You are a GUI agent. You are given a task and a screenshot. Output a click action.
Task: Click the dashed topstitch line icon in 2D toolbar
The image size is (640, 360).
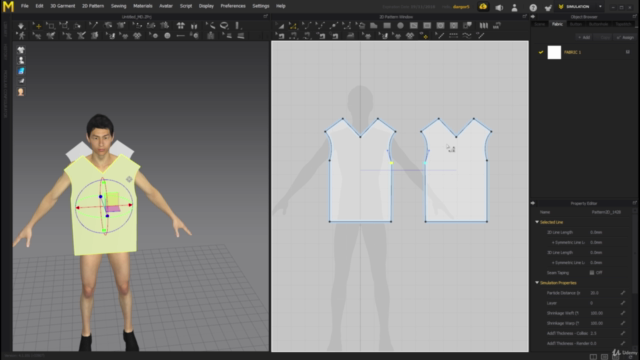pyautogui.click(x=453, y=36)
